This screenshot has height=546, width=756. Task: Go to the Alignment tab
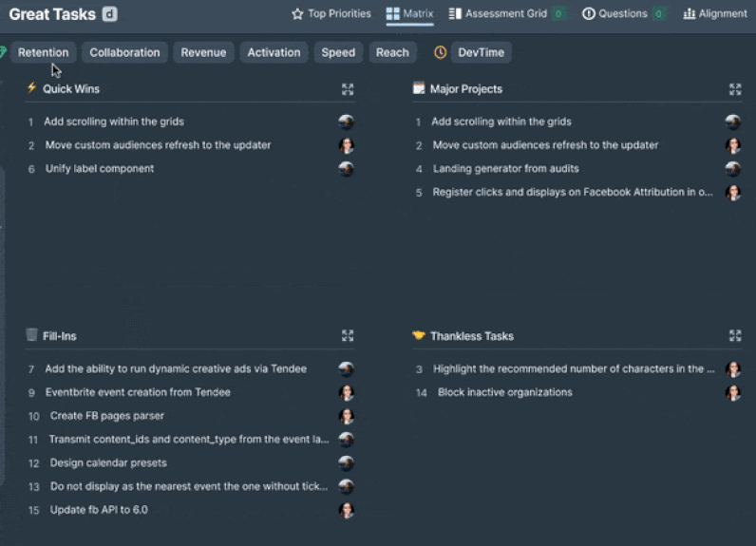(x=715, y=14)
